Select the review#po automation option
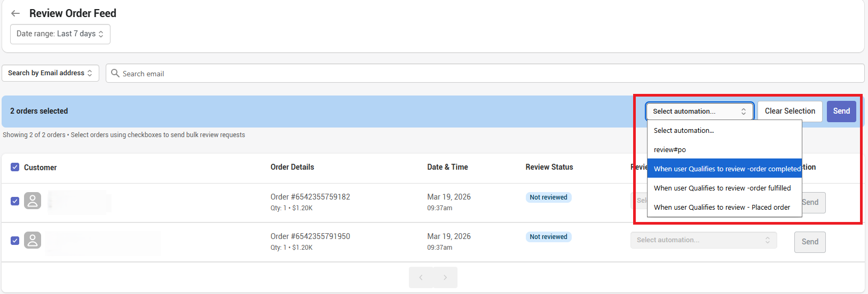 tap(724, 149)
